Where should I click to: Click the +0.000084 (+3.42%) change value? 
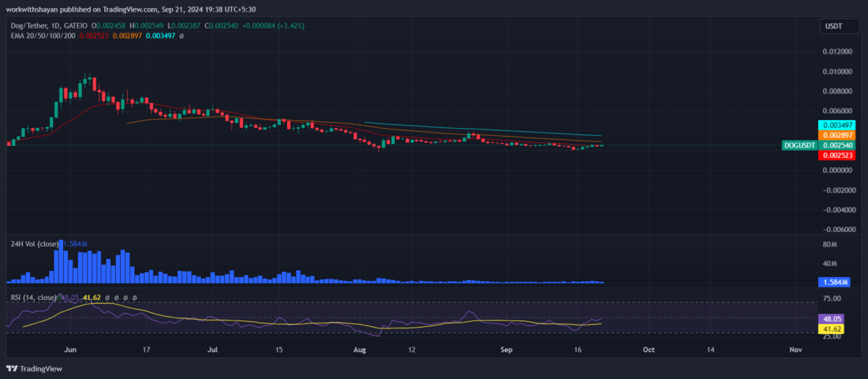point(274,25)
